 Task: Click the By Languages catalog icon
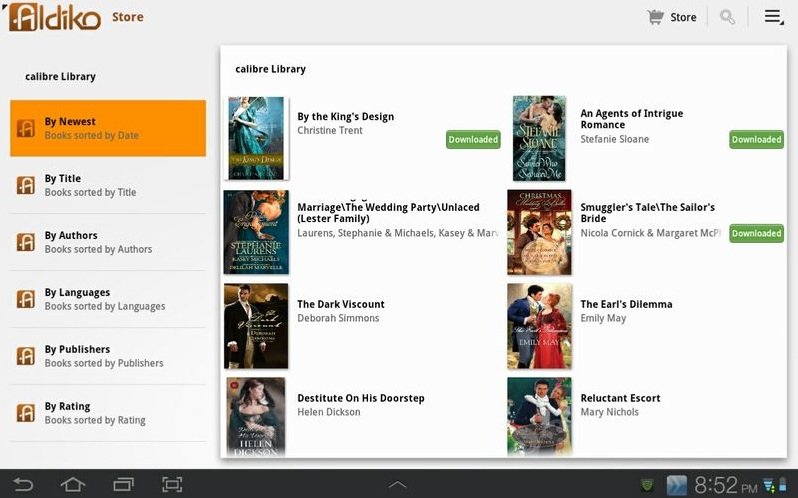(25, 299)
